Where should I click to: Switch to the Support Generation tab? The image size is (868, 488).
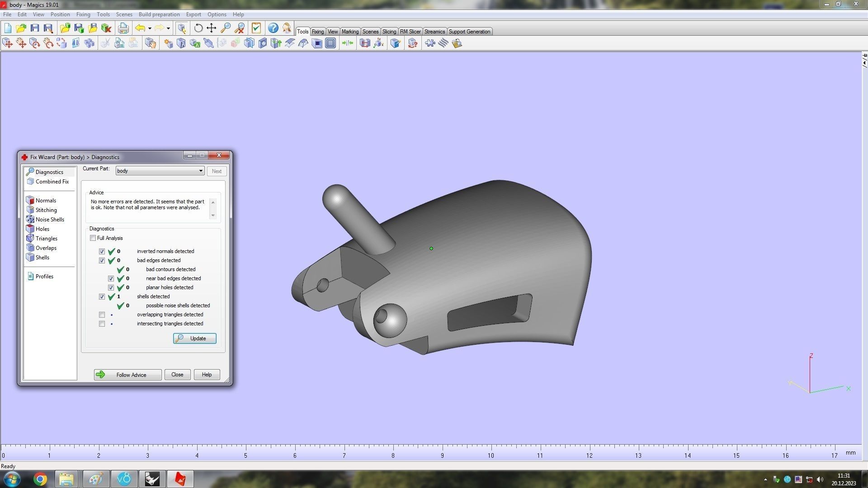[469, 32]
